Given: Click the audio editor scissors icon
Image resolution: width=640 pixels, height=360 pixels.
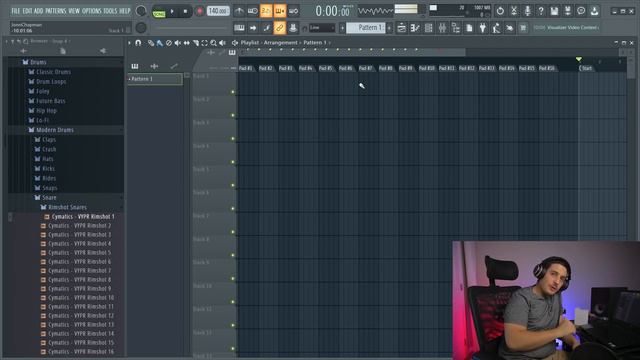Looking at the screenshot, I should pyautogui.click(x=514, y=11).
